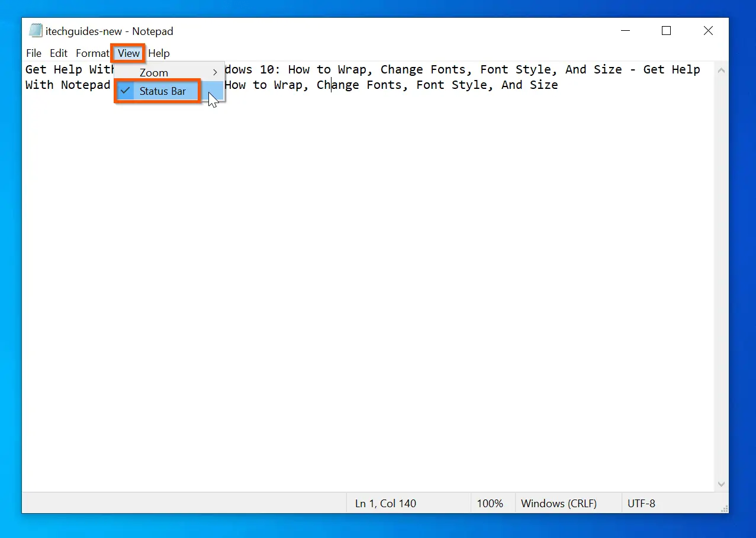Click the scrollbar up arrow

point(721,70)
